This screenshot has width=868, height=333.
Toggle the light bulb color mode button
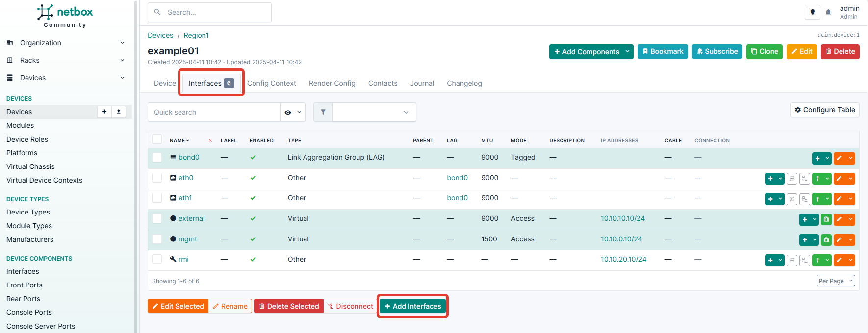pyautogui.click(x=812, y=12)
